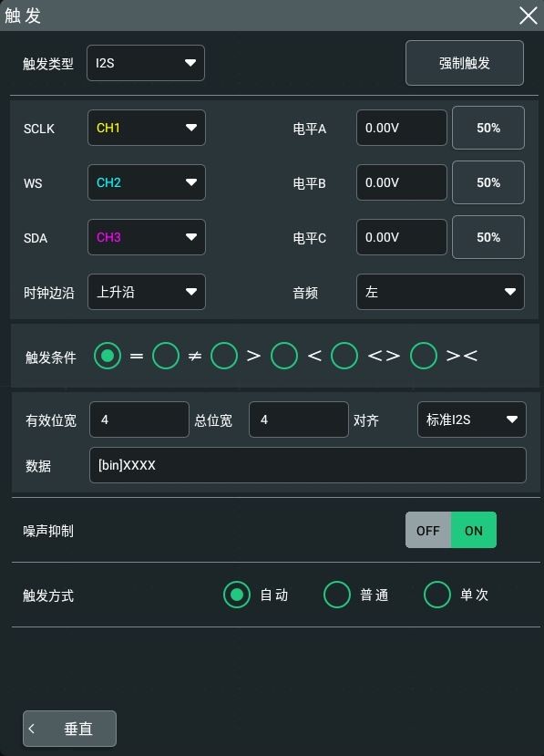Open the trigger type I2S dropdown

point(146,63)
